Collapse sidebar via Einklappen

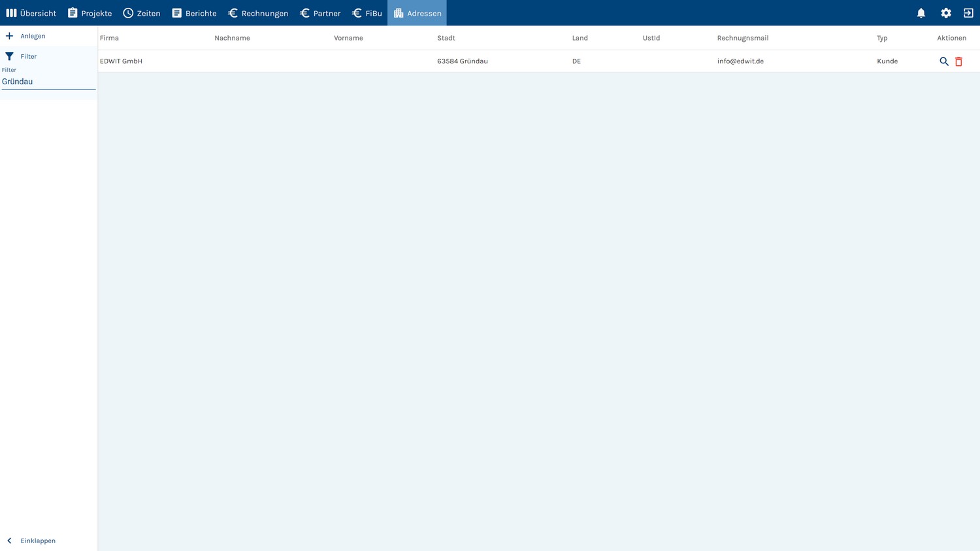point(49,541)
